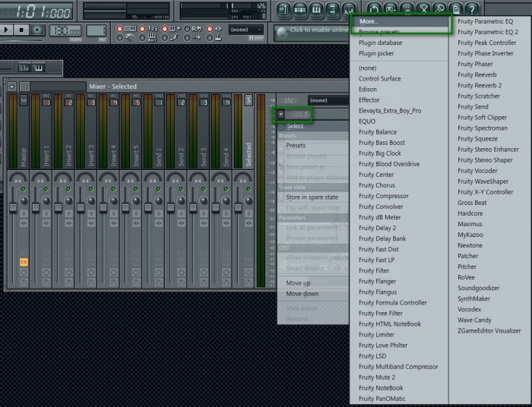The height and width of the screenshot is (407, 532).
Task: Toggle the Insert 3 green enable light
Action: pyautogui.click(x=91, y=189)
